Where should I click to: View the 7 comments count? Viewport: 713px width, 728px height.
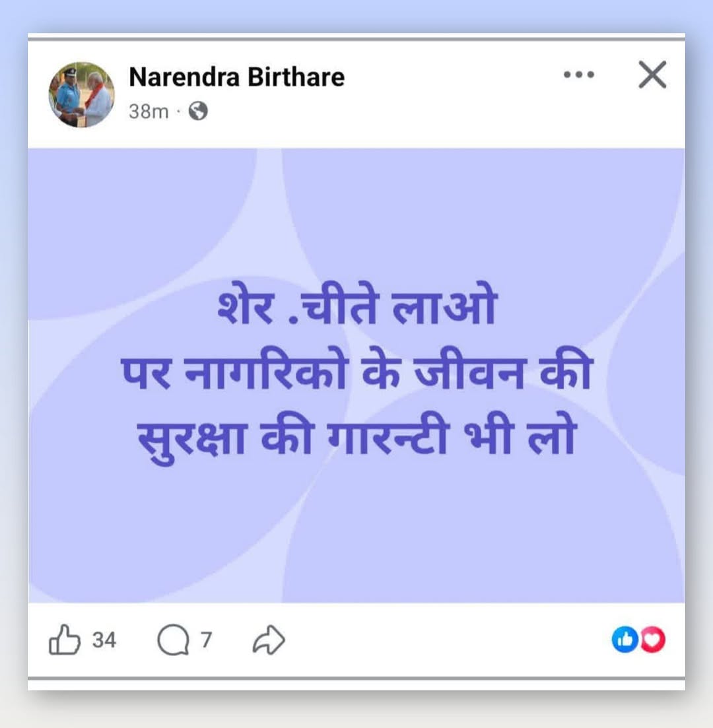pyautogui.click(x=206, y=640)
